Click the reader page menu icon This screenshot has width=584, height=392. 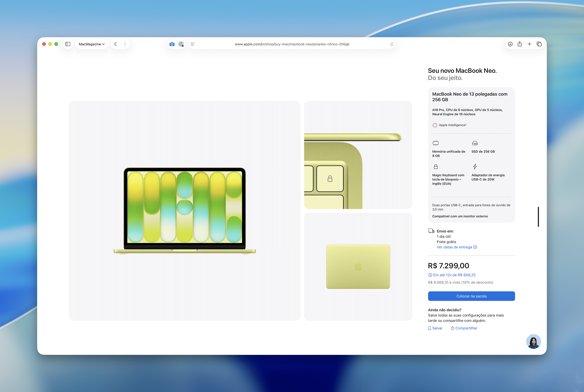192,44
